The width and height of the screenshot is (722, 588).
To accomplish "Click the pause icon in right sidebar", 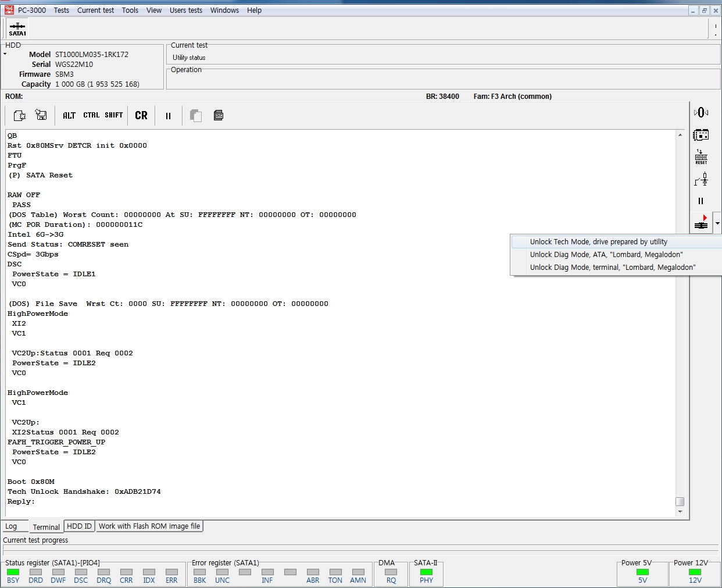I will pos(701,201).
